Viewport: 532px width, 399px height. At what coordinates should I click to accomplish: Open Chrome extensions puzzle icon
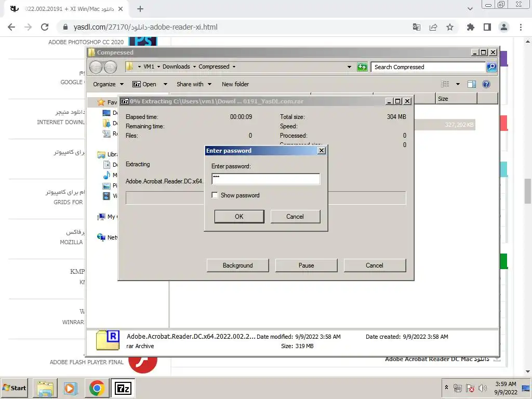tap(470, 27)
